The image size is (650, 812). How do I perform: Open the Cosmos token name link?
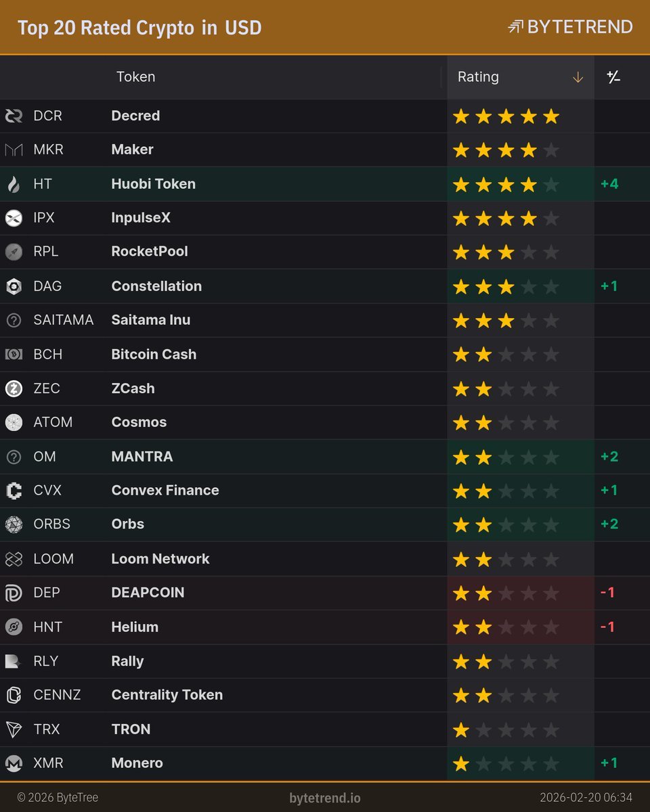(x=139, y=422)
